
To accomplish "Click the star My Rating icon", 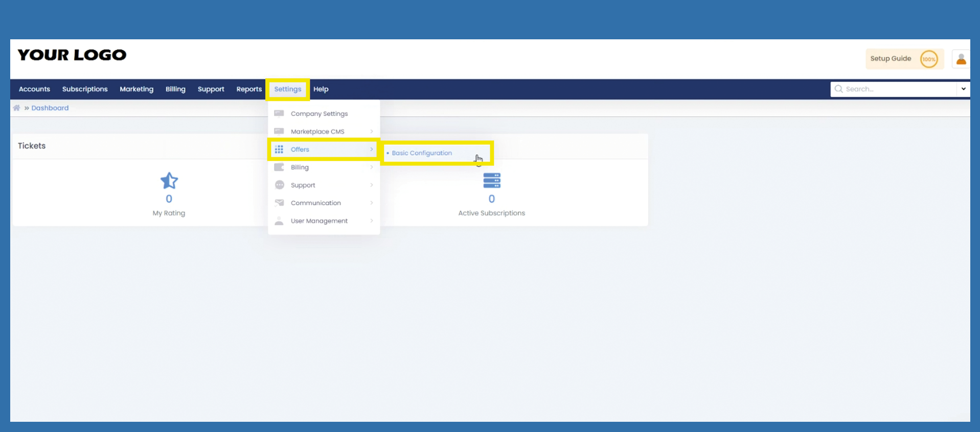I will [x=169, y=181].
